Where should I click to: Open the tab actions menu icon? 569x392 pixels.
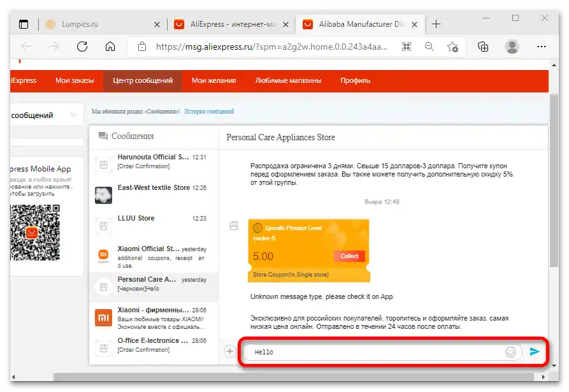(x=24, y=24)
